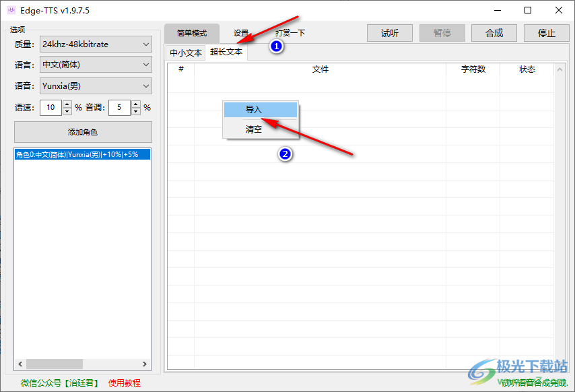Click the 语速 speed input field

coord(50,108)
